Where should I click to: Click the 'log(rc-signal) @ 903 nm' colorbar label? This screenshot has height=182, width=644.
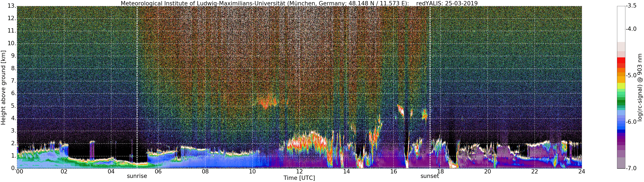click(640, 87)
